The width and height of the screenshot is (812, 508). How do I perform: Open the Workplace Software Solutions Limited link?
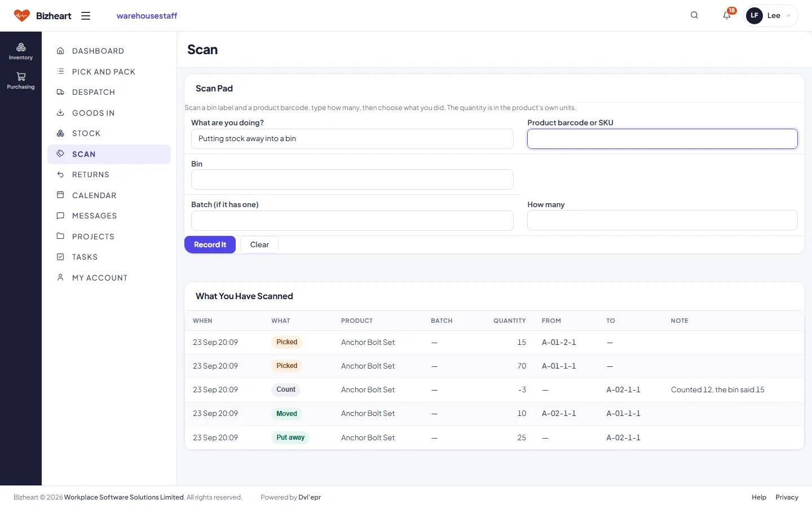tap(124, 497)
